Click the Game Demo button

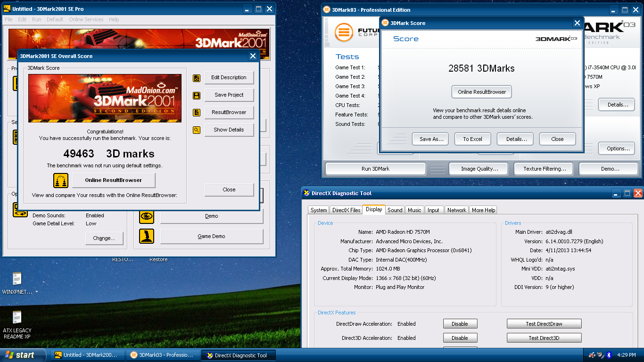(212, 237)
